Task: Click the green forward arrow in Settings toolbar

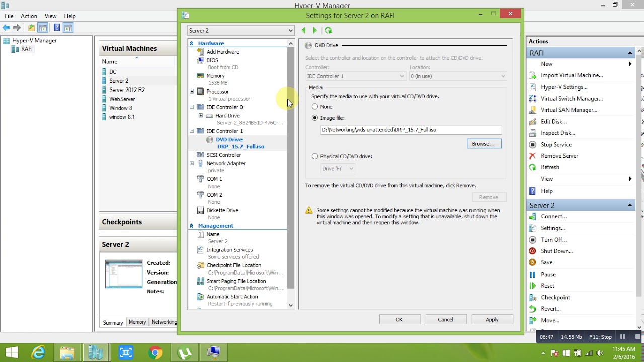Action: (315, 30)
